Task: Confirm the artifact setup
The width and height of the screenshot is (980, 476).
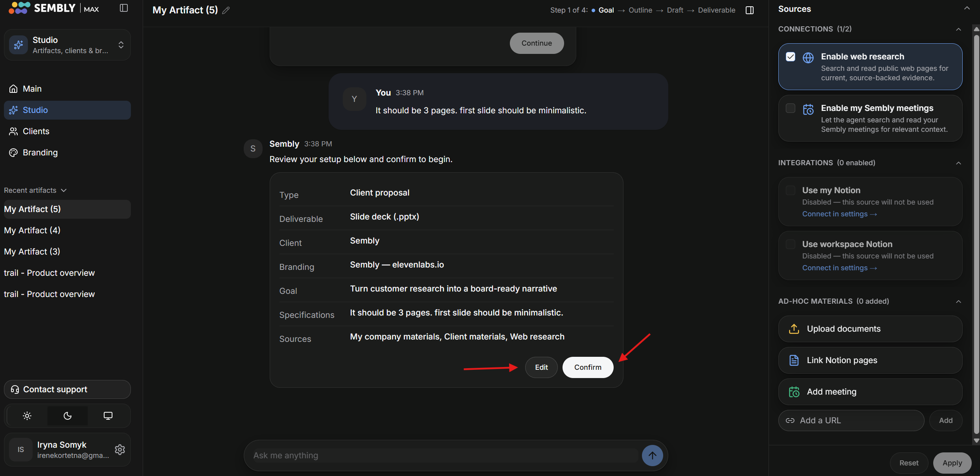Action: [588, 367]
